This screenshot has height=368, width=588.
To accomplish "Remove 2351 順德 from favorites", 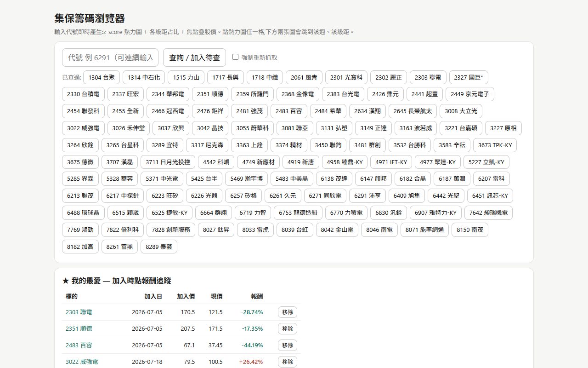I will [x=288, y=328].
